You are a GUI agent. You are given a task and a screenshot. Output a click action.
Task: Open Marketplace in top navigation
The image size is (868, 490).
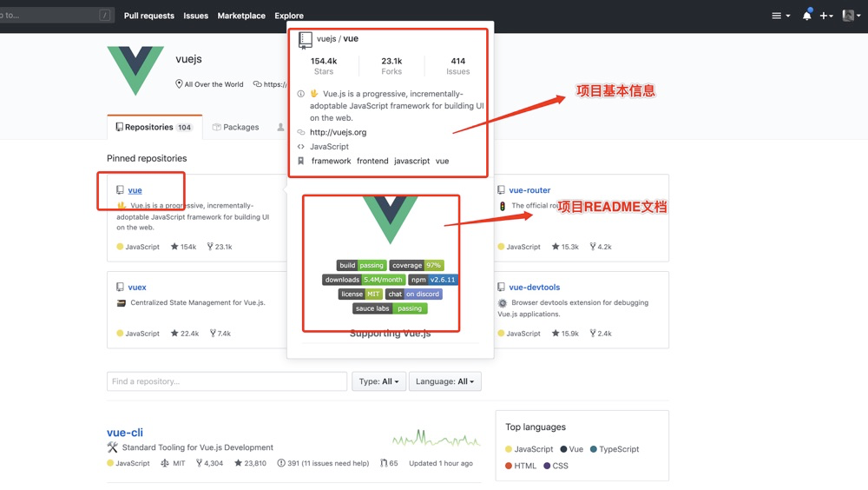[x=241, y=16]
